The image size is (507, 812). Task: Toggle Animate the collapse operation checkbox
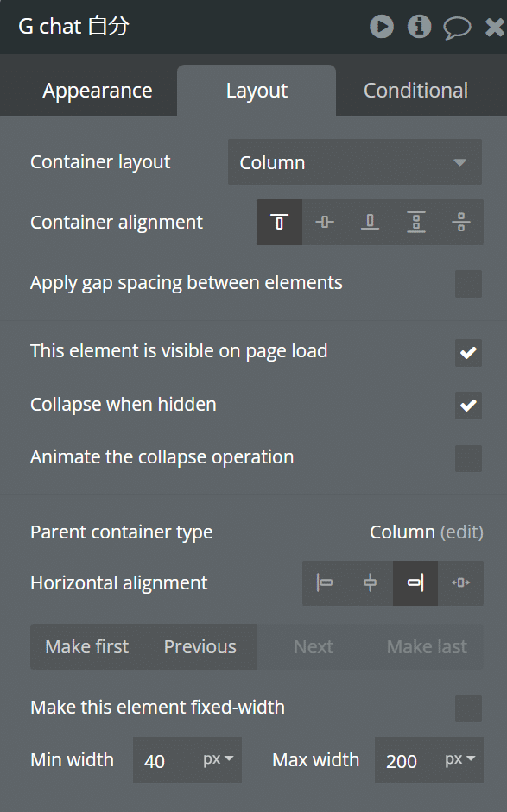[469, 458]
